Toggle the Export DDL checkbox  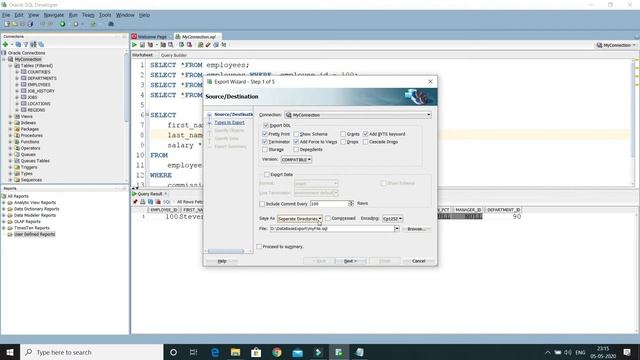coord(266,125)
